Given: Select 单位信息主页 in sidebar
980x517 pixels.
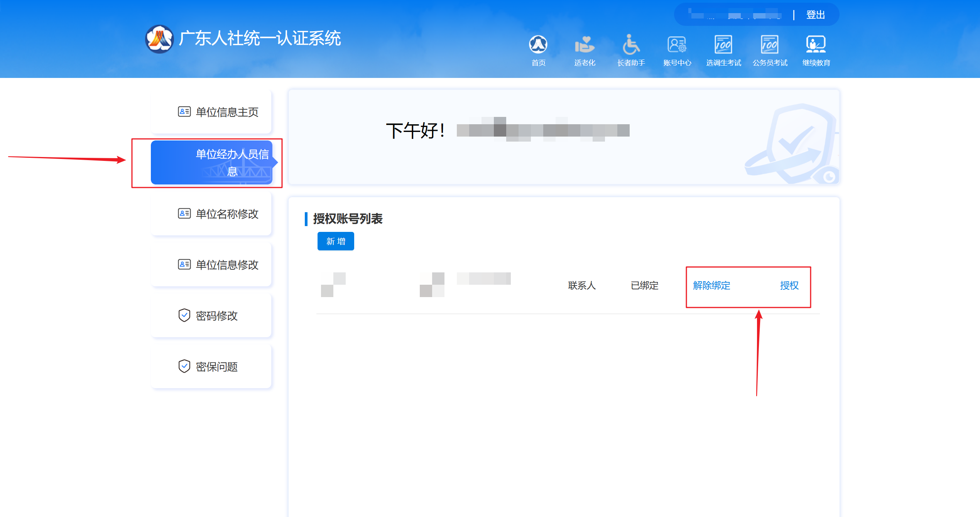Looking at the screenshot, I should pos(227,112).
